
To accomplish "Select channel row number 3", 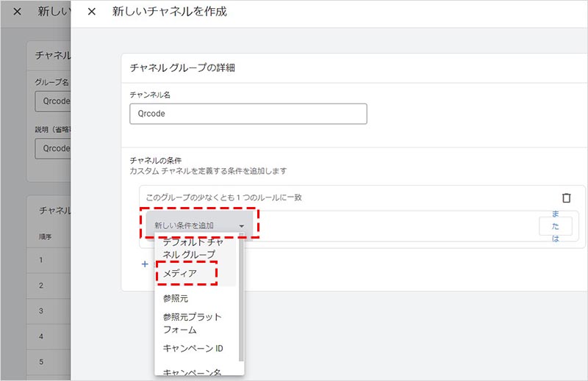I will click(x=42, y=311).
